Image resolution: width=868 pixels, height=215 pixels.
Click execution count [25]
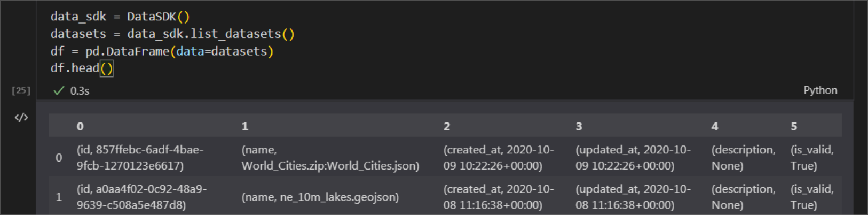21,90
